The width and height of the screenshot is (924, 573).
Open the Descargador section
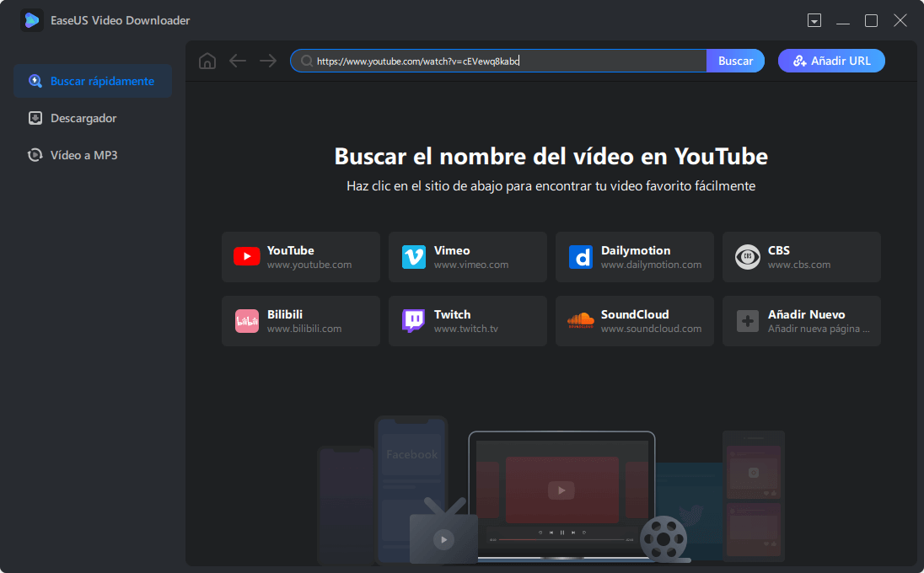[83, 118]
